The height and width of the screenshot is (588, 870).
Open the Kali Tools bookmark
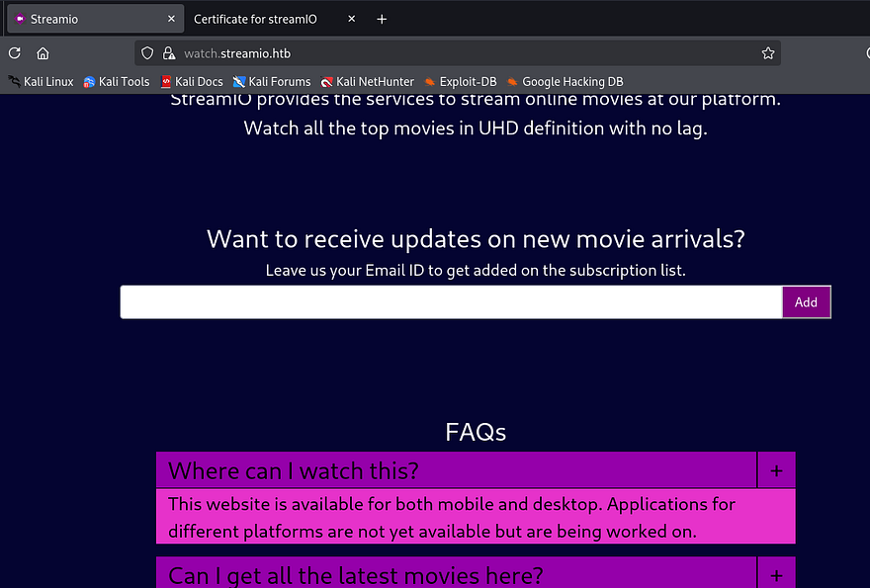117,82
